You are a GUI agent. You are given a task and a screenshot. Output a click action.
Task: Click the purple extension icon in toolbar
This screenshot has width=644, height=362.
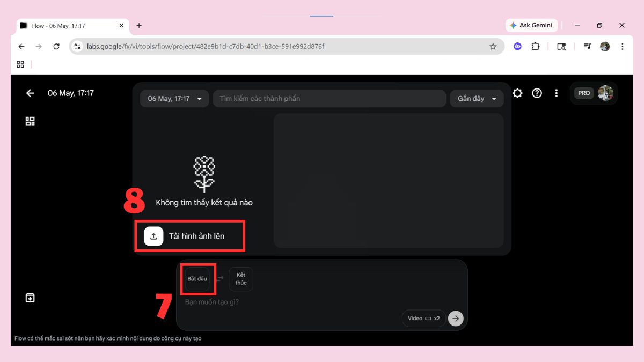pos(517,47)
